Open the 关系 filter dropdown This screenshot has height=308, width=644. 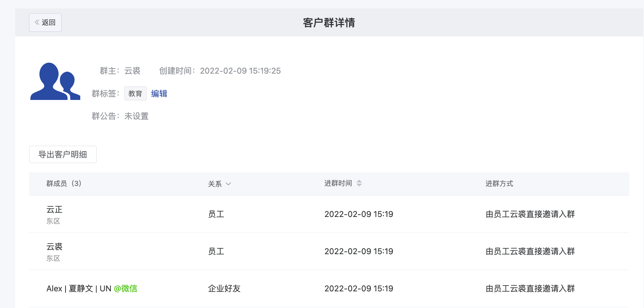point(219,184)
